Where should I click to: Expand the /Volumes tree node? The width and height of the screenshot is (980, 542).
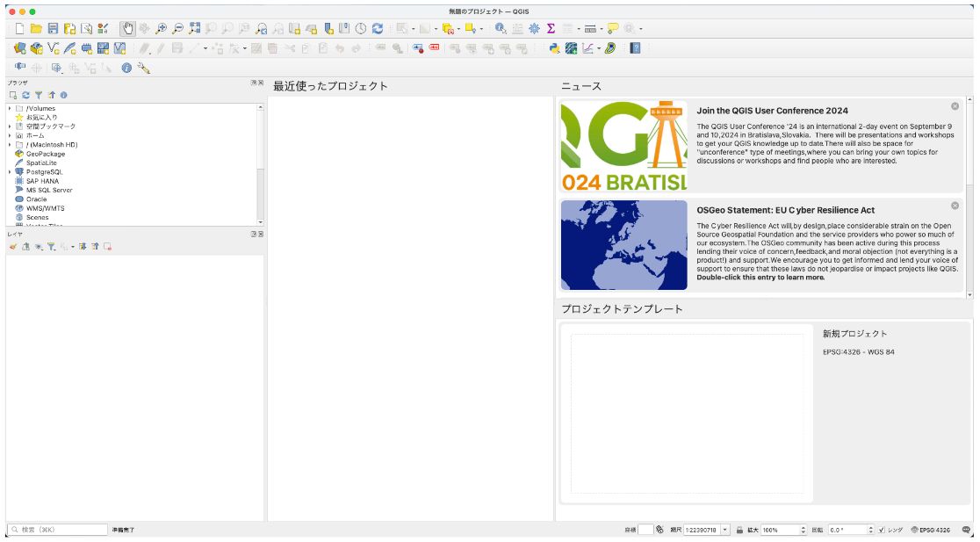click(10, 108)
